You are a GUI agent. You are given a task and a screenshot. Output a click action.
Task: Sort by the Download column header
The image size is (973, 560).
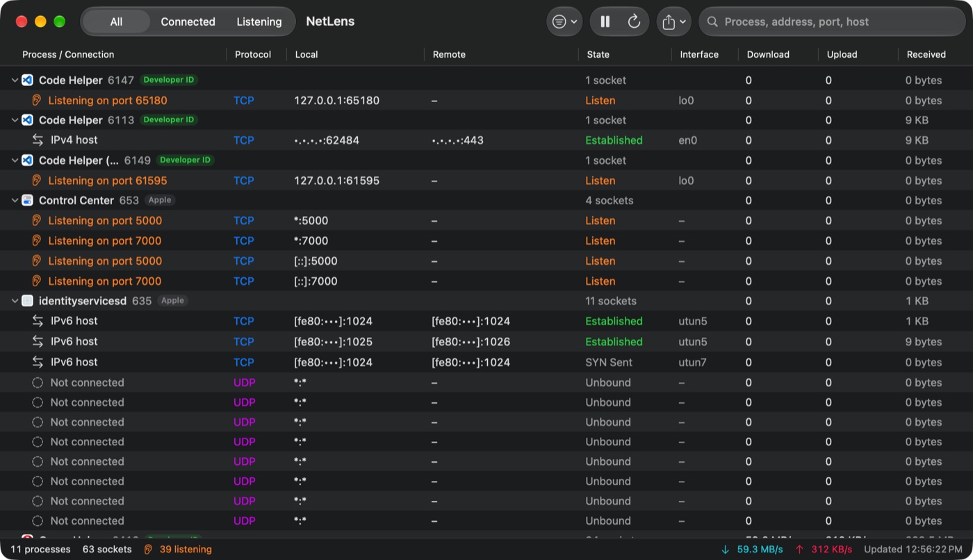point(768,54)
